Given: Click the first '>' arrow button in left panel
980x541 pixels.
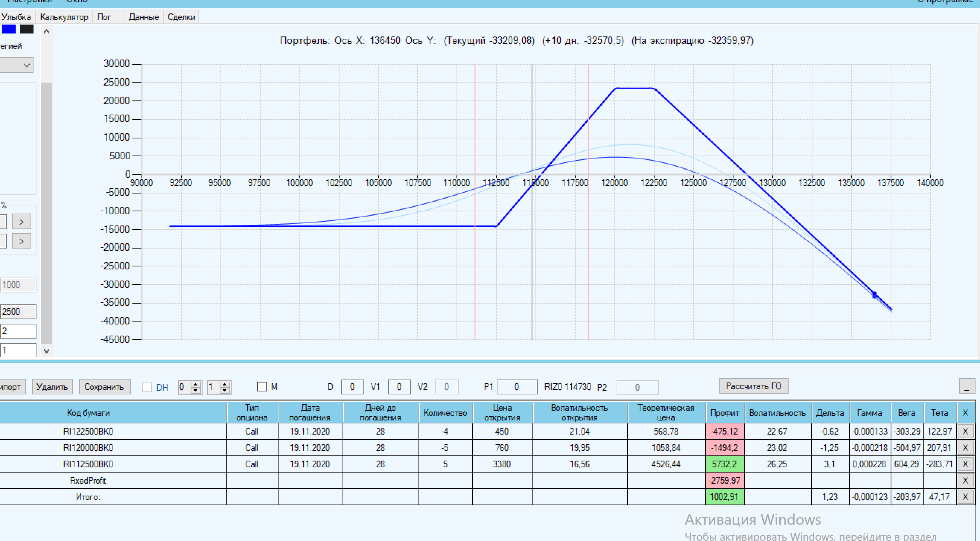Looking at the screenshot, I should tap(21, 222).
